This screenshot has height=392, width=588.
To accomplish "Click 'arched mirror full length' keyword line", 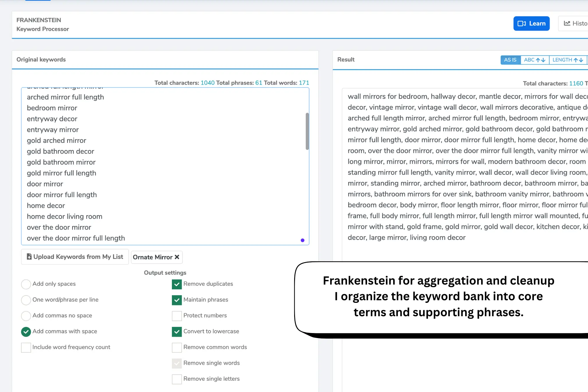I will coord(65,97).
